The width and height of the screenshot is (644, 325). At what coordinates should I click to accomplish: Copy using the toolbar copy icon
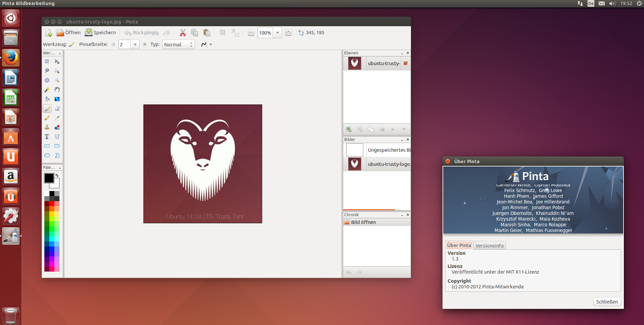click(195, 33)
